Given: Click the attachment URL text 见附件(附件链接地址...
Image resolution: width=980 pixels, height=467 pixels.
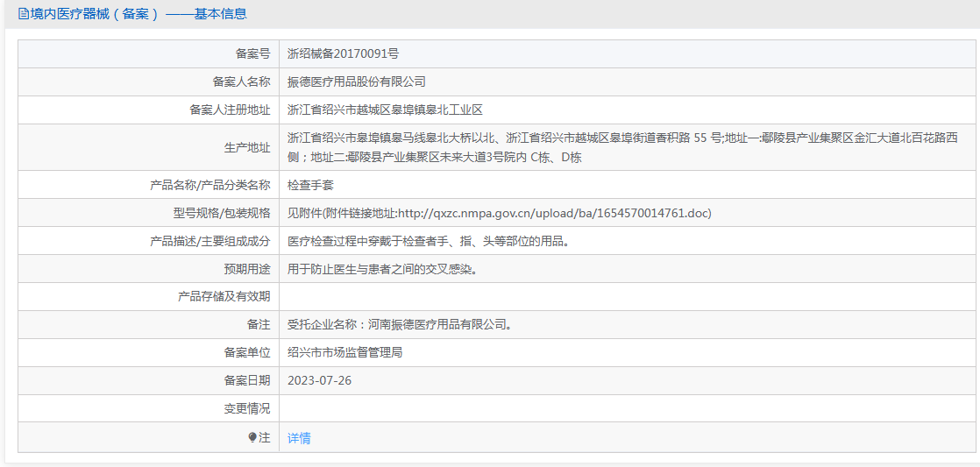Looking at the screenshot, I should click(500, 213).
